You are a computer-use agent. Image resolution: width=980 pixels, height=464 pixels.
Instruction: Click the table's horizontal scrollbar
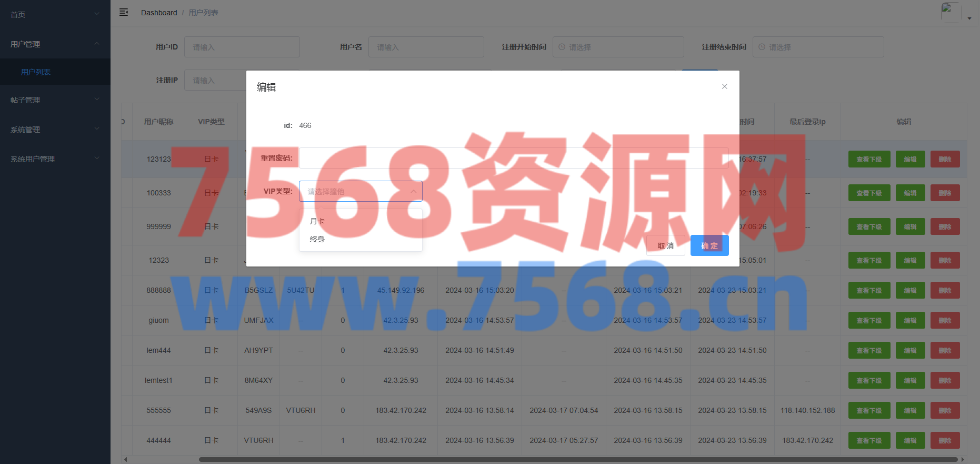pyautogui.click(x=578, y=459)
